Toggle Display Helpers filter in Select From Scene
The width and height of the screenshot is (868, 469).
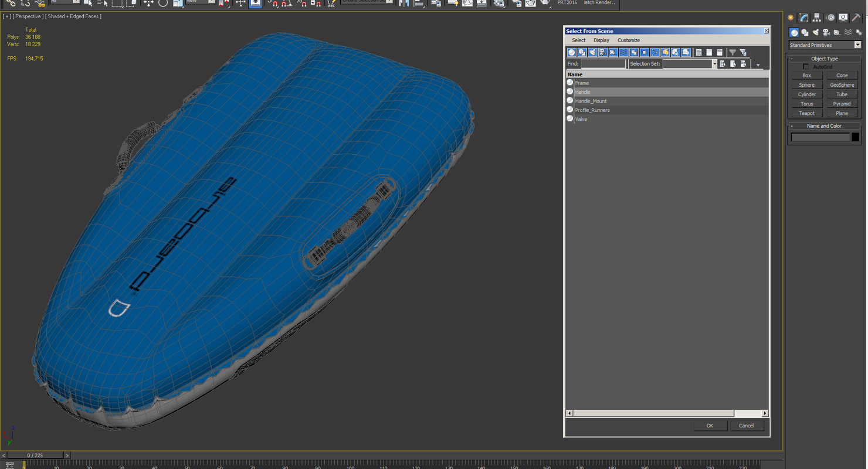click(613, 53)
